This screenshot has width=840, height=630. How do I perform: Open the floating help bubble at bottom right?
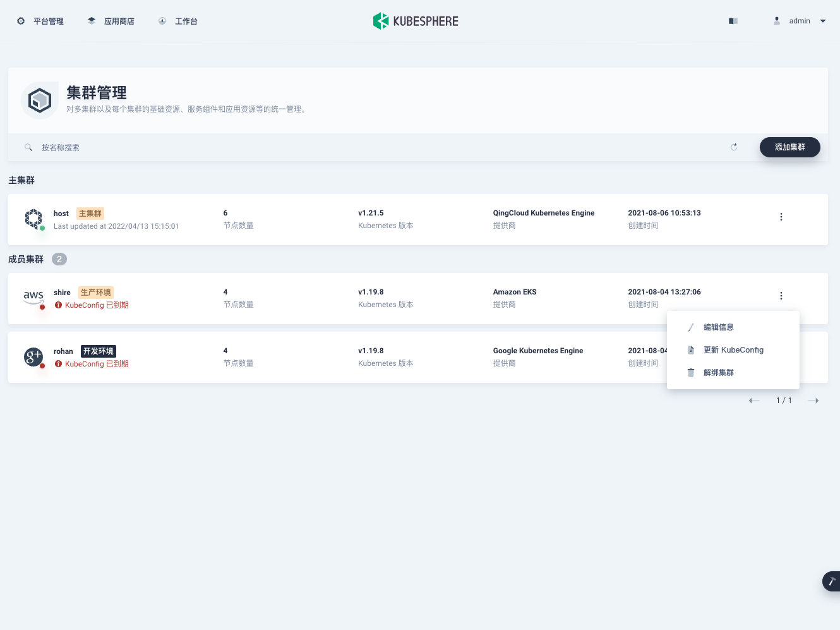click(x=832, y=581)
